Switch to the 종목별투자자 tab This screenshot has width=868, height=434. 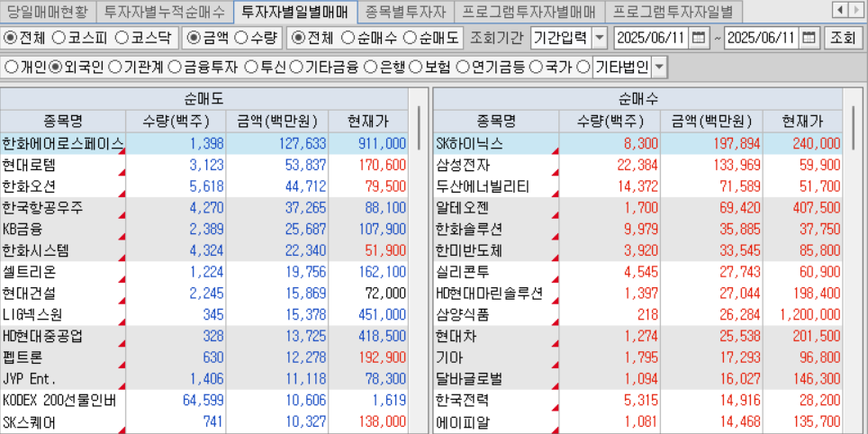pos(406,11)
